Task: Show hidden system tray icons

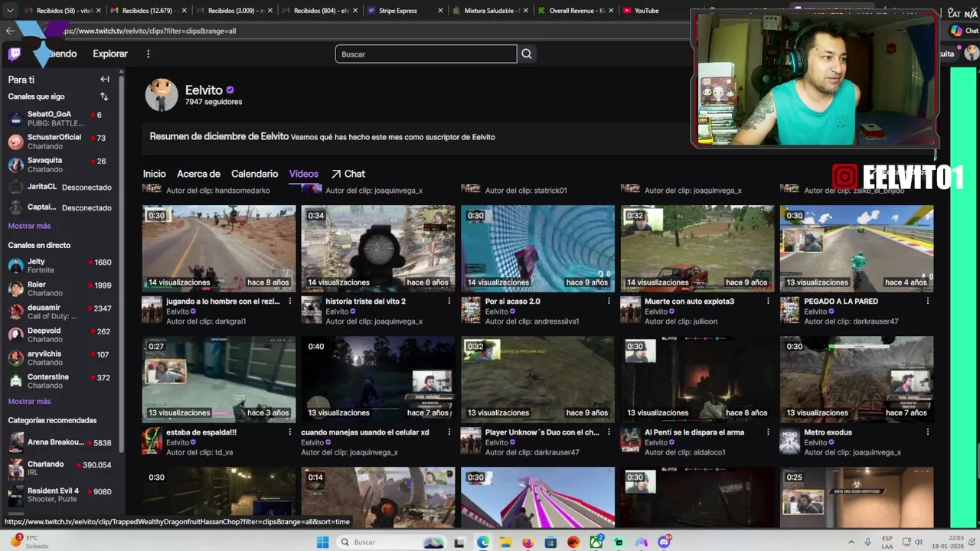Action: [x=851, y=542]
